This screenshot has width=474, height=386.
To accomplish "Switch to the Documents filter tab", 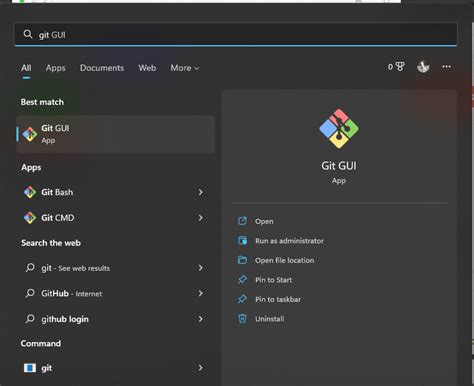I will coord(102,68).
